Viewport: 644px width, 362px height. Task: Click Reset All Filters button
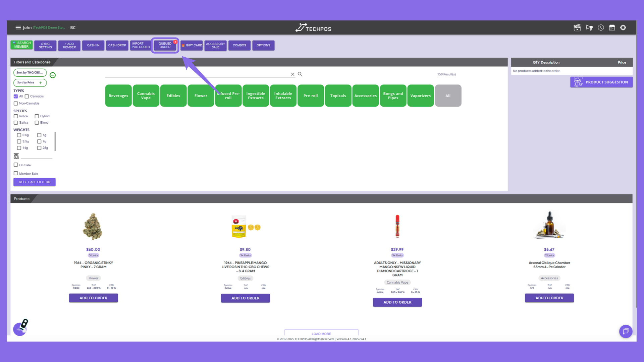click(x=35, y=182)
